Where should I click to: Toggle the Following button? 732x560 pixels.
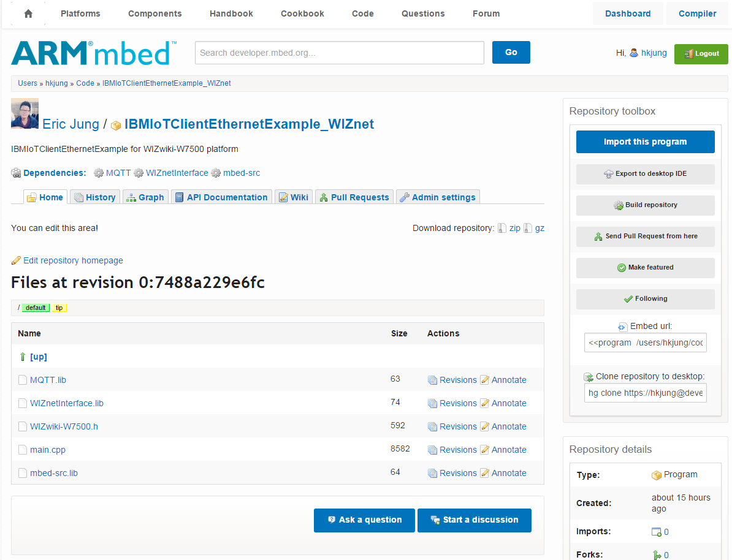click(x=645, y=298)
